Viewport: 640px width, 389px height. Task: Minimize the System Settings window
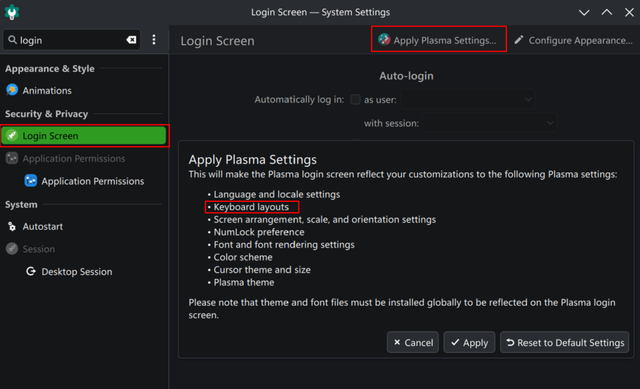pos(584,12)
